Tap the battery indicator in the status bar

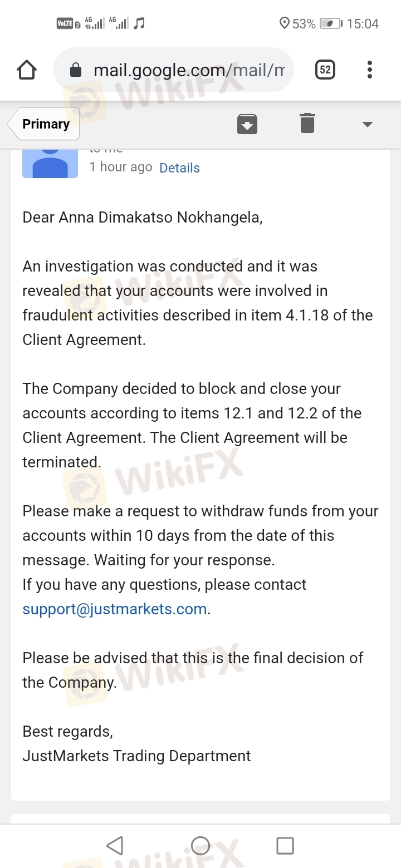click(x=331, y=23)
